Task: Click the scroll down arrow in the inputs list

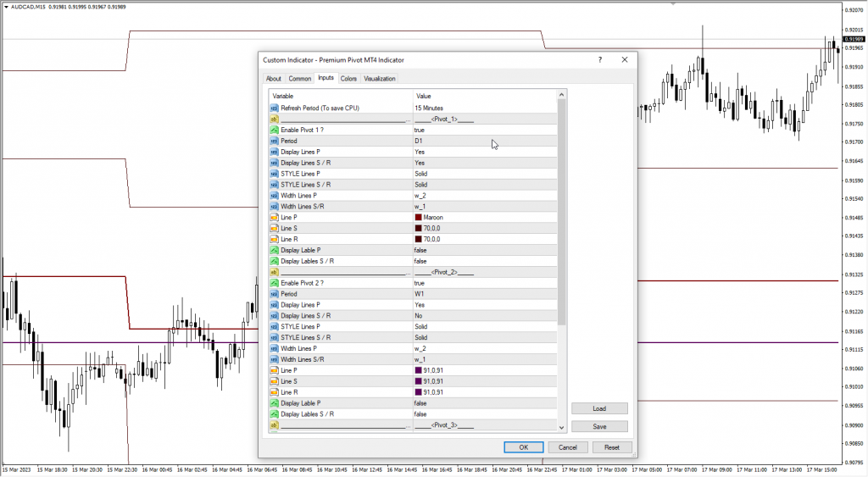Action: pos(562,427)
